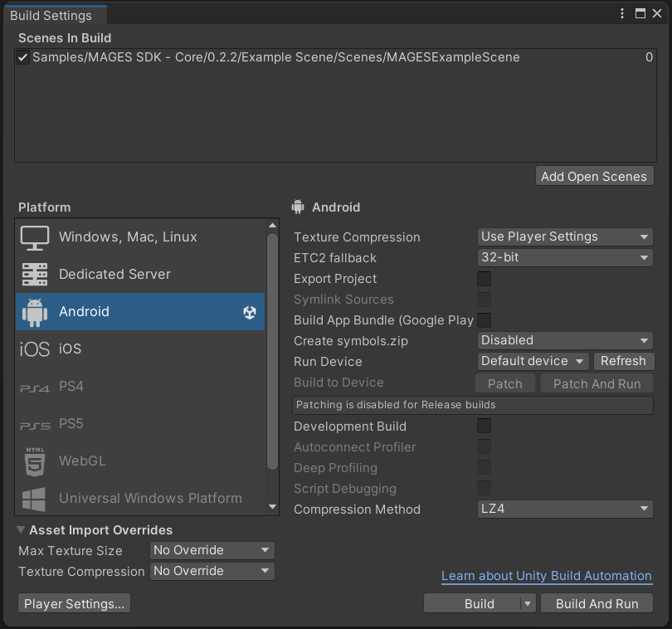
Task: Open the ETC2 fallback dropdown
Action: 564,257
